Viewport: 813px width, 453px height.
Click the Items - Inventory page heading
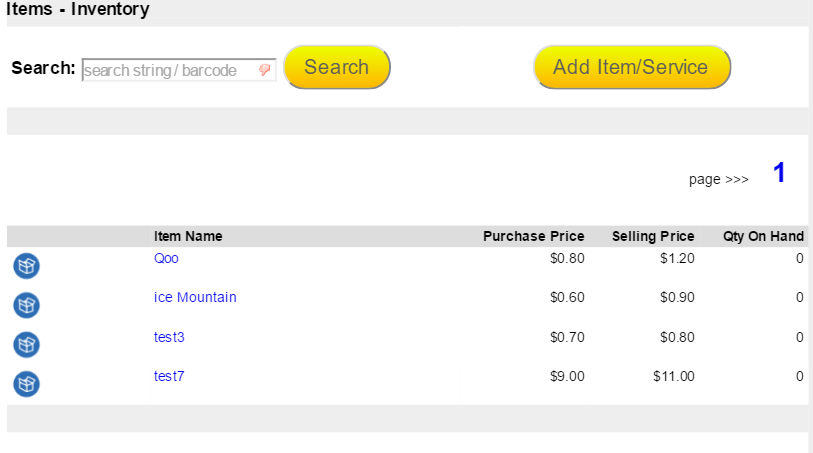[77, 10]
